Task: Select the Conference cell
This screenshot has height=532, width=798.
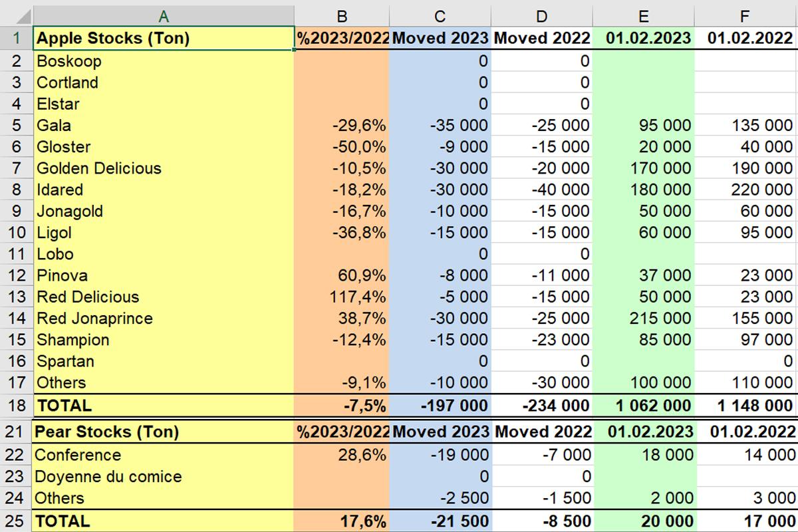Action: [x=164, y=456]
